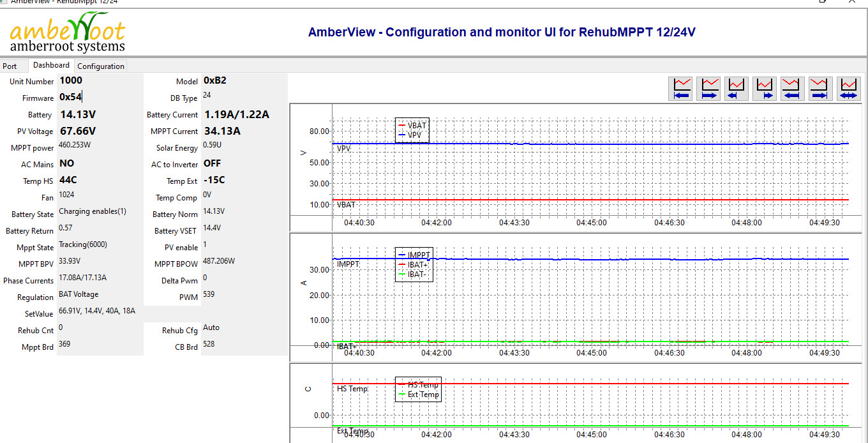Click the Firmware field showing 0x54
868x443 pixels.
[x=100, y=97]
